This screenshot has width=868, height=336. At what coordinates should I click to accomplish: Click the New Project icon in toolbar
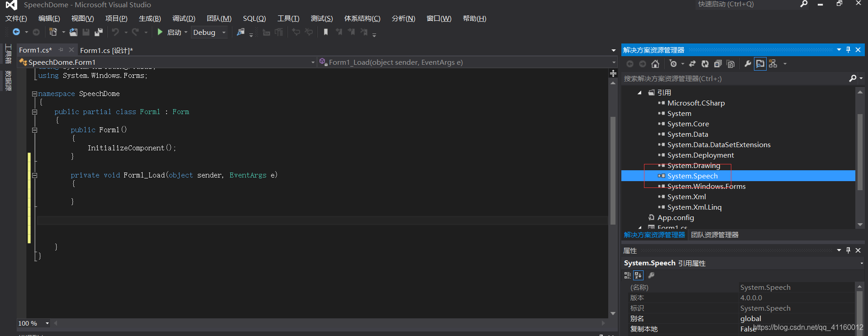pos(53,32)
